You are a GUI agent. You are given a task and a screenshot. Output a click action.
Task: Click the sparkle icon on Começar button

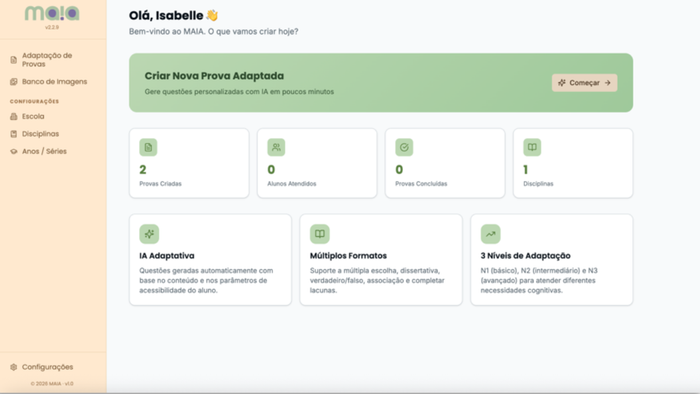562,83
